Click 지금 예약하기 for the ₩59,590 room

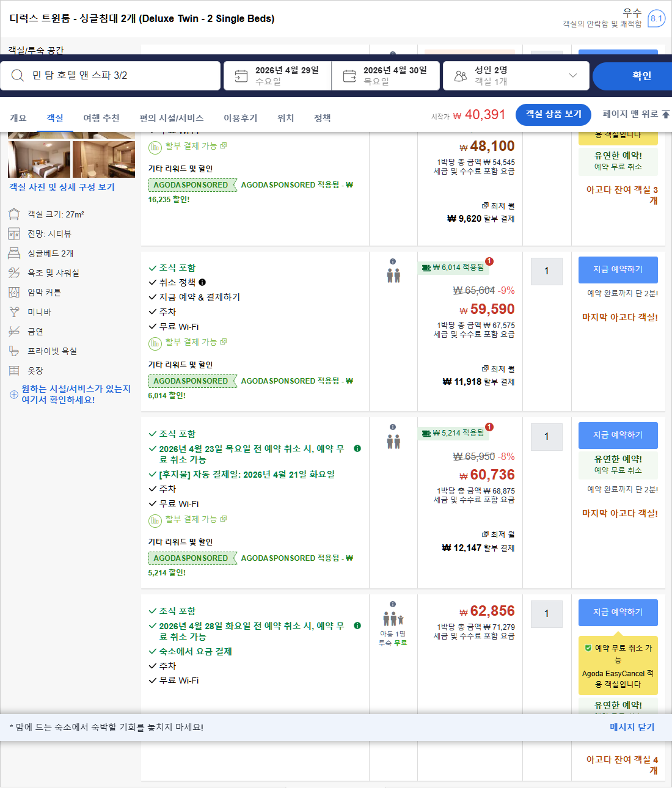[x=618, y=269]
